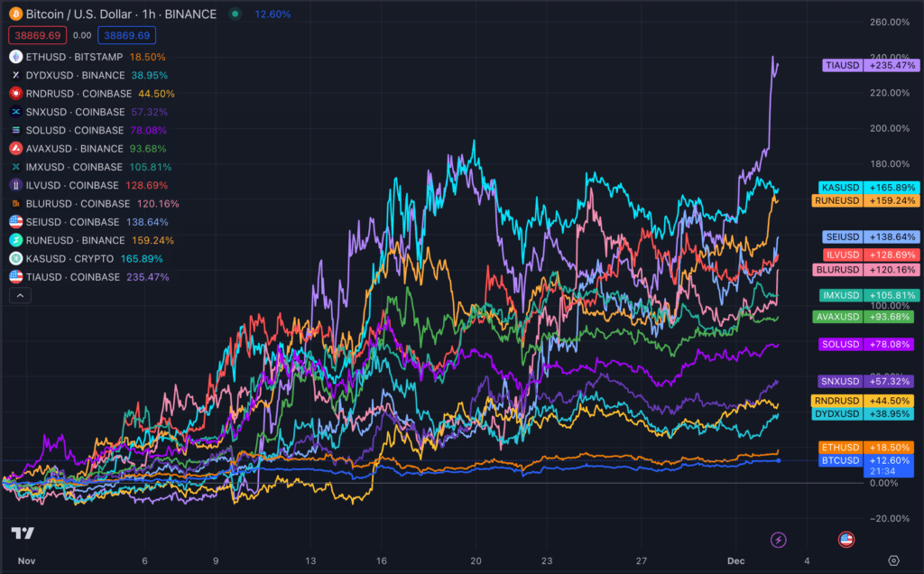Click the purple lightning event marker
Image resolution: width=924 pixels, height=574 pixels.
point(778,540)
